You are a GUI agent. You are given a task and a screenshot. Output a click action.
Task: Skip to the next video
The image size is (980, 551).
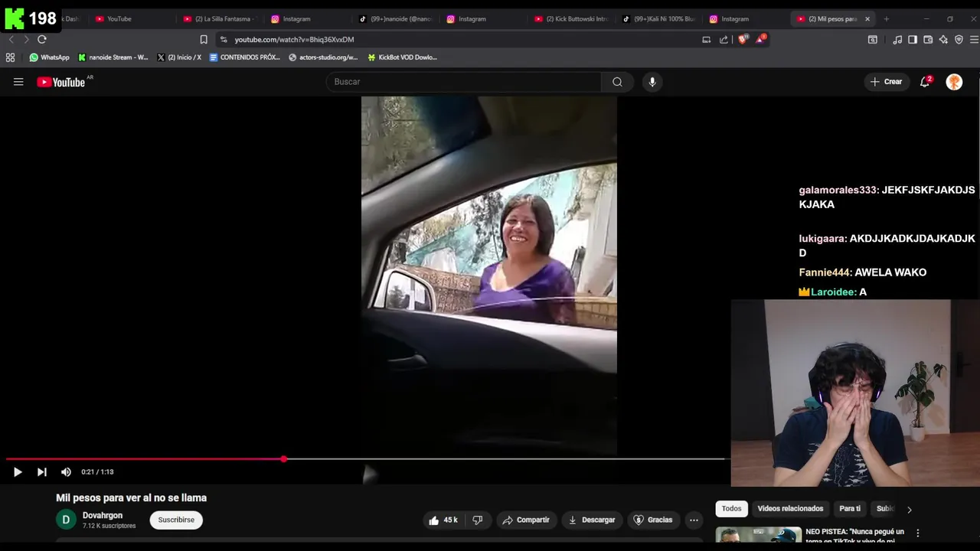[42, 472]
